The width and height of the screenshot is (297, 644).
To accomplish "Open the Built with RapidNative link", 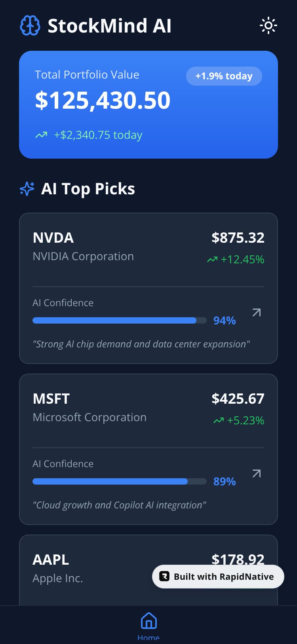I will tap(223, 577).
